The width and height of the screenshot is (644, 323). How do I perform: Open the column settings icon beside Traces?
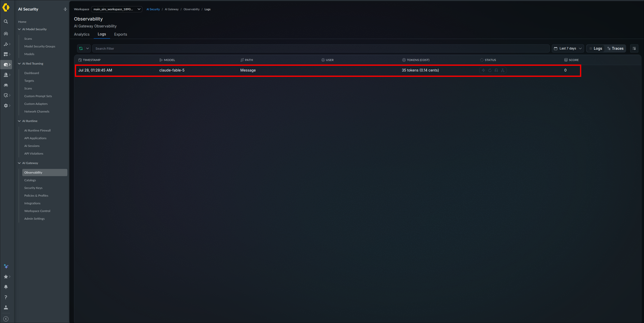coord(634,48)
